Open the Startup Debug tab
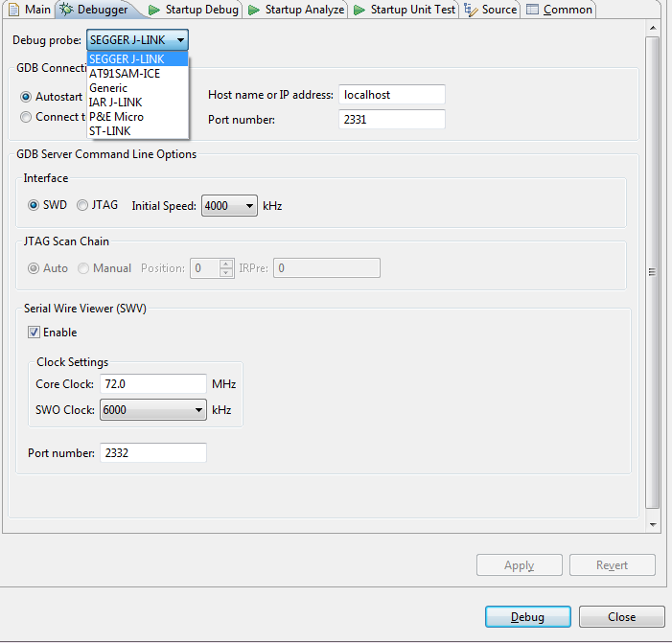Image resolution: width=672 pixels, height=643 pixels. pyautogui.click(x=194, y=10)
